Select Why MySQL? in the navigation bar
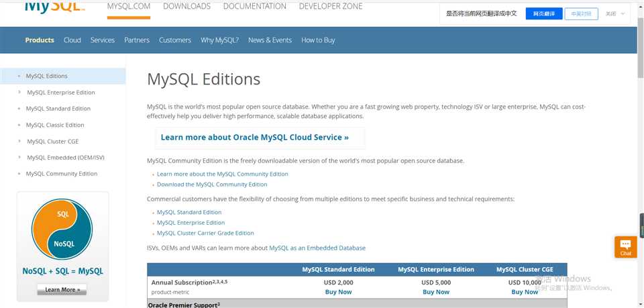The height and width of the screenshot is (308, 644). tap(220, 40)
